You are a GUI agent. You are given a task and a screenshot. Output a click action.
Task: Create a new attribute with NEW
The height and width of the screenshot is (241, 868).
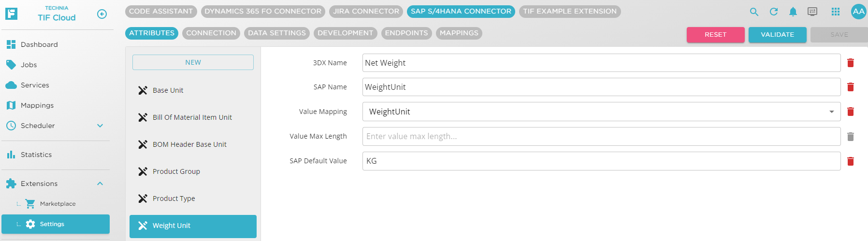[x=193, y=62]
